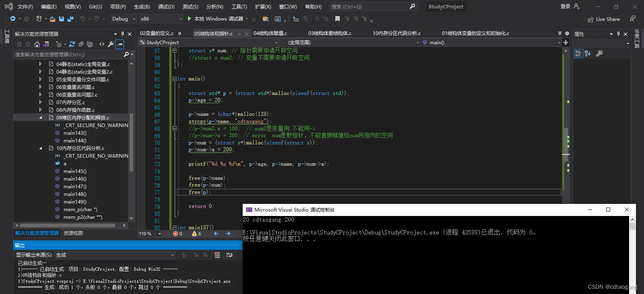Click the Home icon in Solution Explorer

[37, 44]
